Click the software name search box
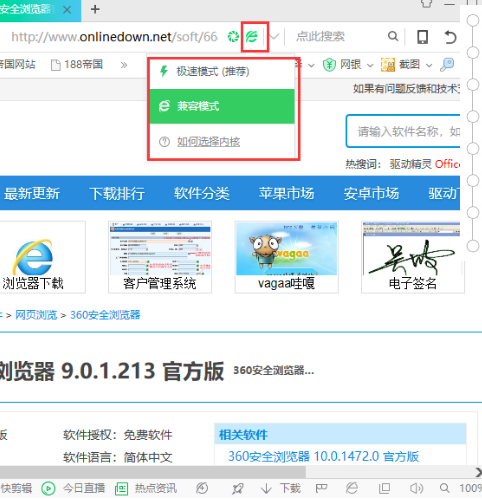The width and height of the screenshot is (482, 500). coord(403,131)
